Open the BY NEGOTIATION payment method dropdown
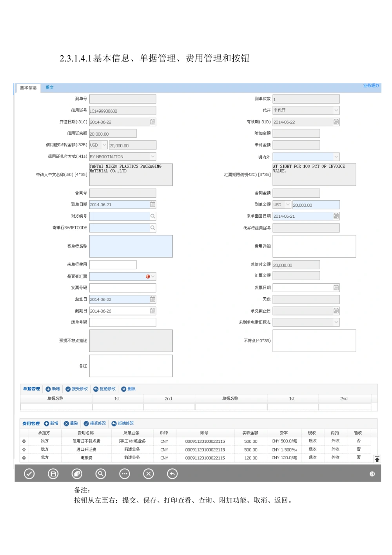Image resolution: width=392 pixels, height=555 pixels. point(152,156)
